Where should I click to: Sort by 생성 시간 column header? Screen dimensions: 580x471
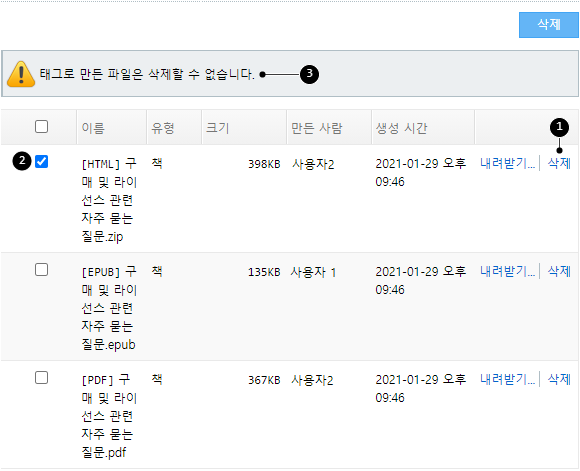(401, 128)
